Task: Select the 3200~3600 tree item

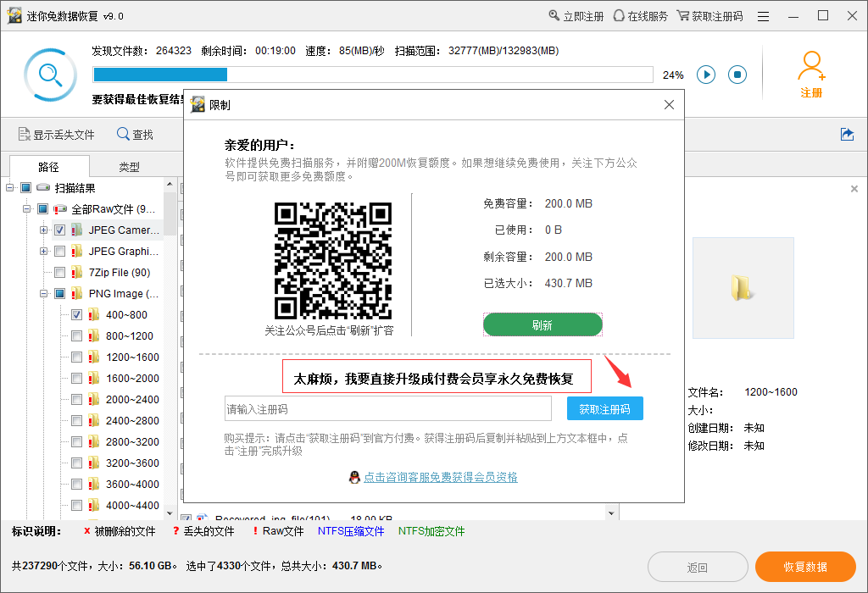Action: coord(131,463)
